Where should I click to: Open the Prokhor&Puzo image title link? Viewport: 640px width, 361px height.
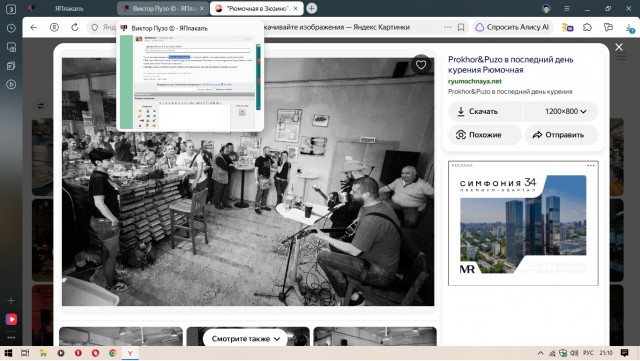click(x=510, y=65)
